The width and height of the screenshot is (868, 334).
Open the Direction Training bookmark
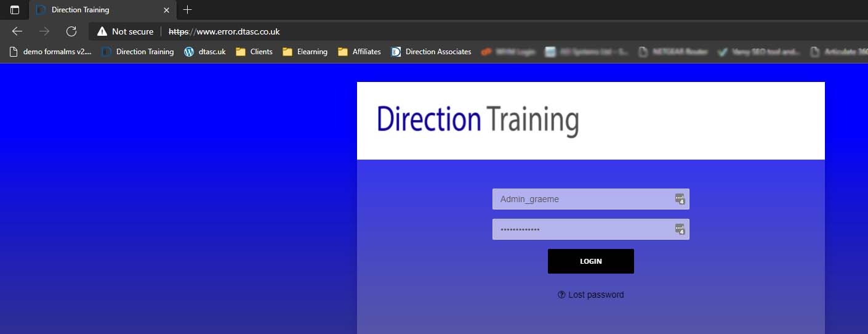(x=138, y=52)
